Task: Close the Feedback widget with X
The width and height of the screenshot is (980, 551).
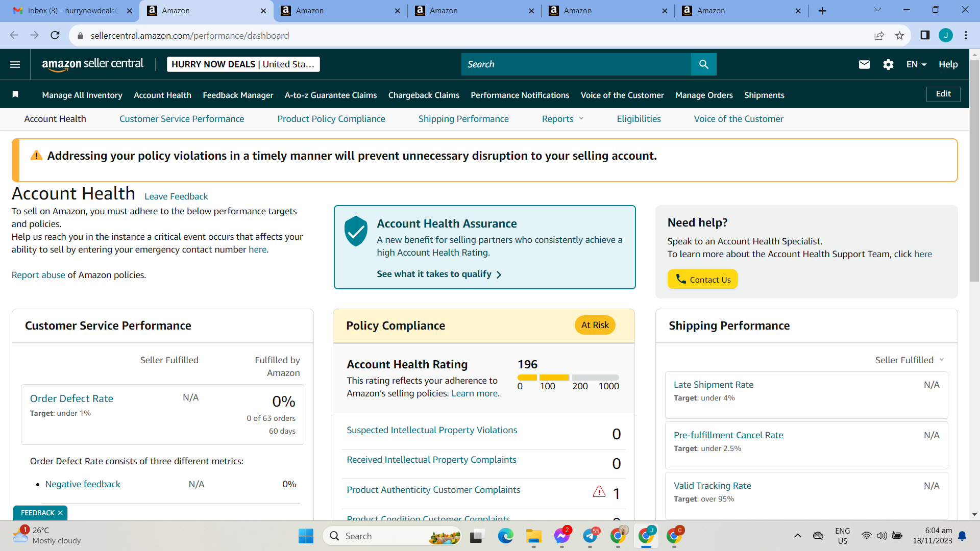Action: (60, 513)
